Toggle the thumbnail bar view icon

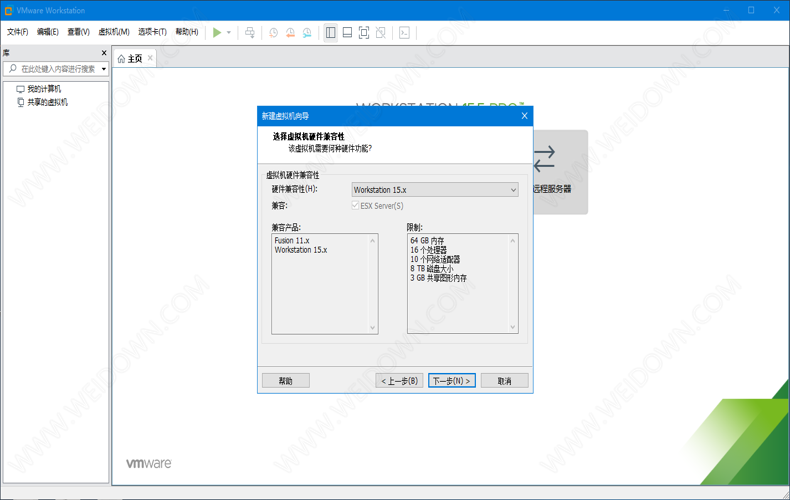(347, 33)
